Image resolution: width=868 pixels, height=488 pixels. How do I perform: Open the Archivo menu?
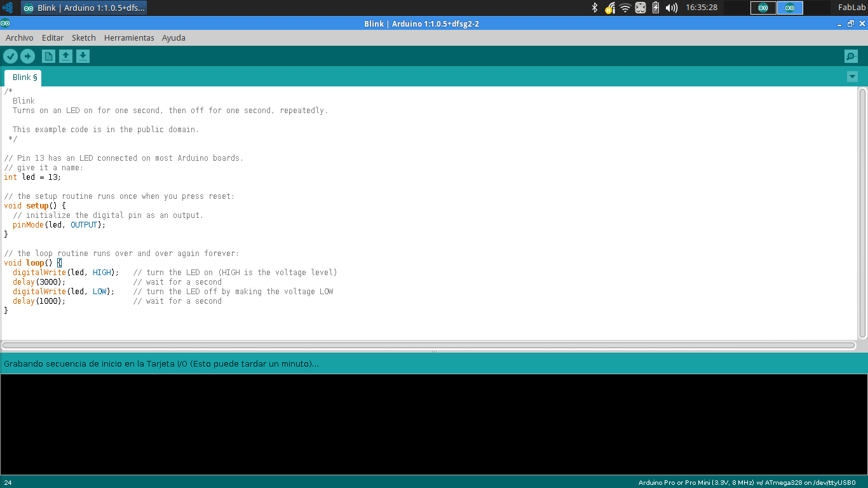coord(20,37)
